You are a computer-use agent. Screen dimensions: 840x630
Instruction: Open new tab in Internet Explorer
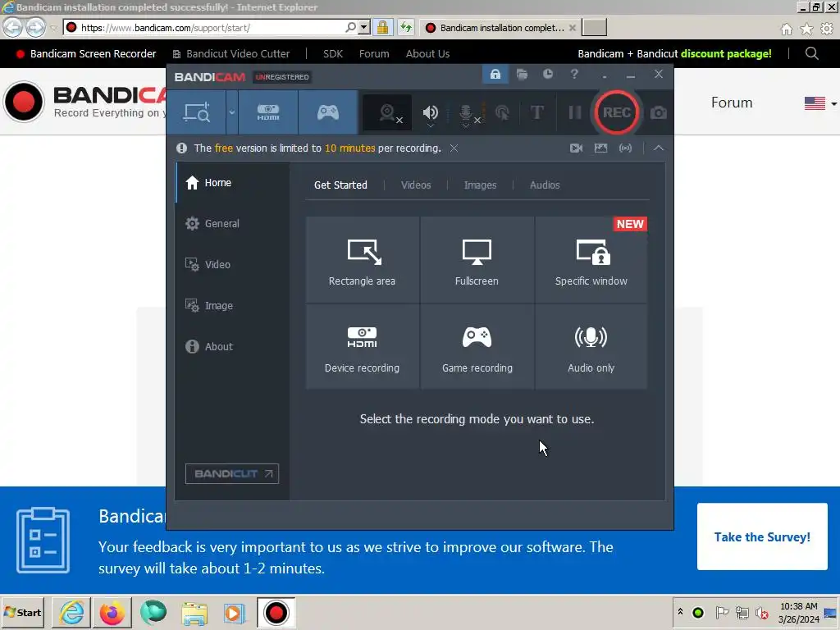point(594,27)
